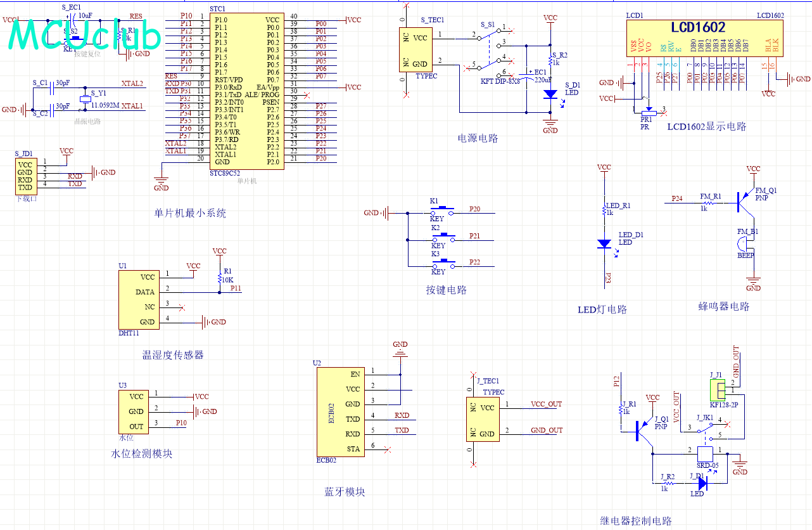Viewport: 812px width, 530px height.
Task: Select the 按键电路 section title
Action: 447,290
